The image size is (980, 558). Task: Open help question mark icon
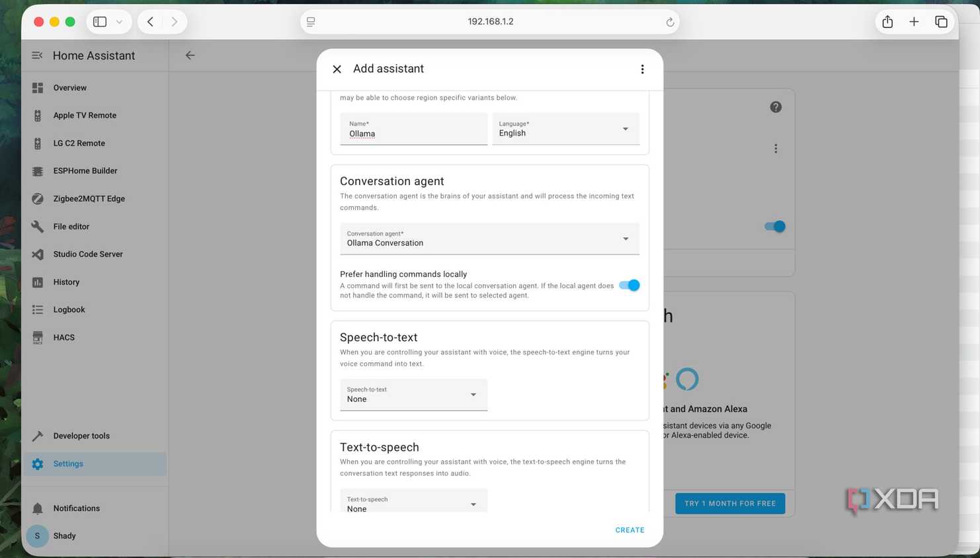[x=776, y=107]
